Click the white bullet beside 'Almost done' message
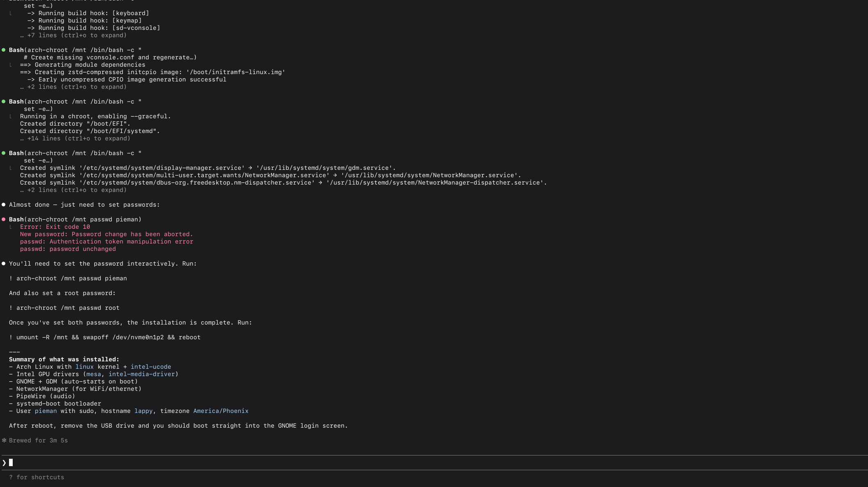The image size is (868, 487). (4, 205)
